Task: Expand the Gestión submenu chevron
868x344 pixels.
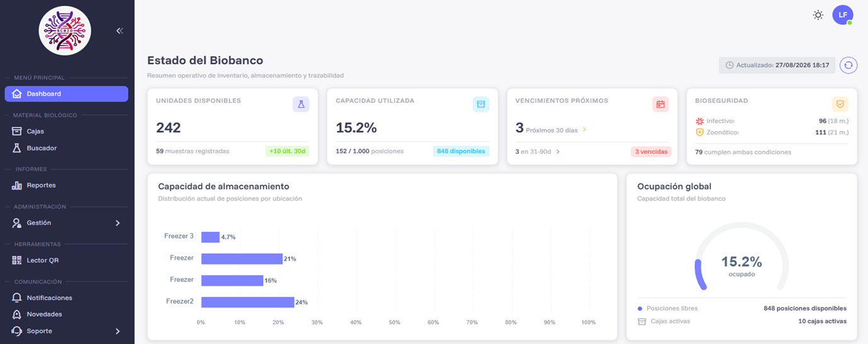Action: click(118, 223)
